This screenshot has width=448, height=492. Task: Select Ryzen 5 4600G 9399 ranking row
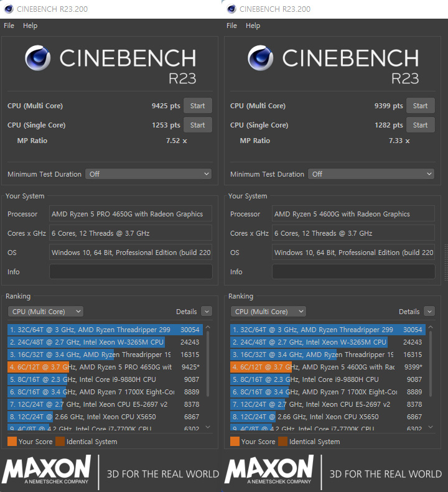pos(328,367)
